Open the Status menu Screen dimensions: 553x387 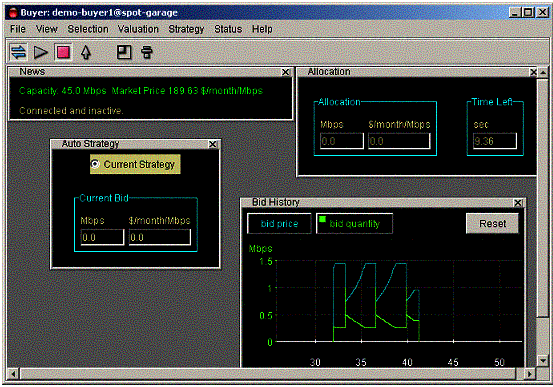tap(228, 29)
